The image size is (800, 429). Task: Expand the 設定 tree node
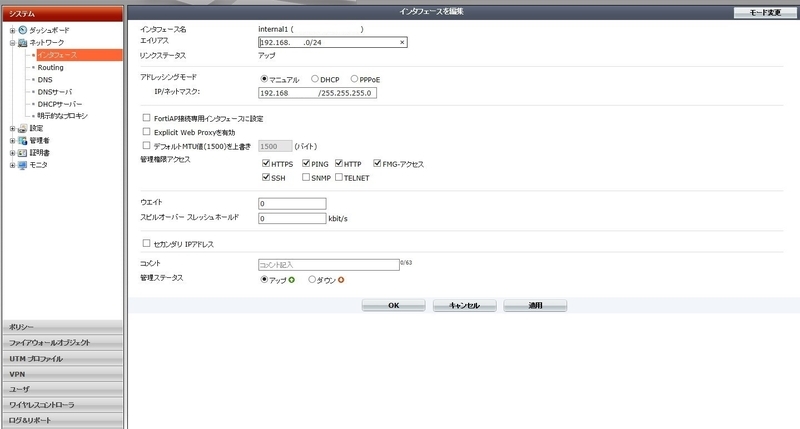click(13, 129)
